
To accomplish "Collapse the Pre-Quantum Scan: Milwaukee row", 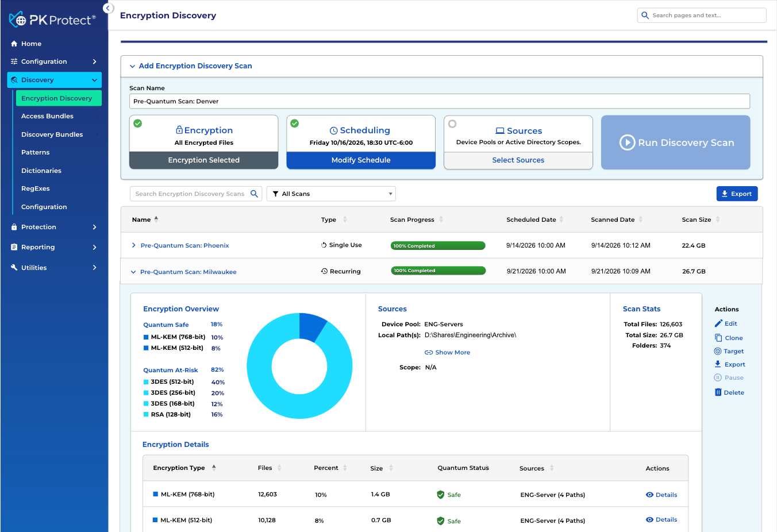I will [x=133, y=272].
